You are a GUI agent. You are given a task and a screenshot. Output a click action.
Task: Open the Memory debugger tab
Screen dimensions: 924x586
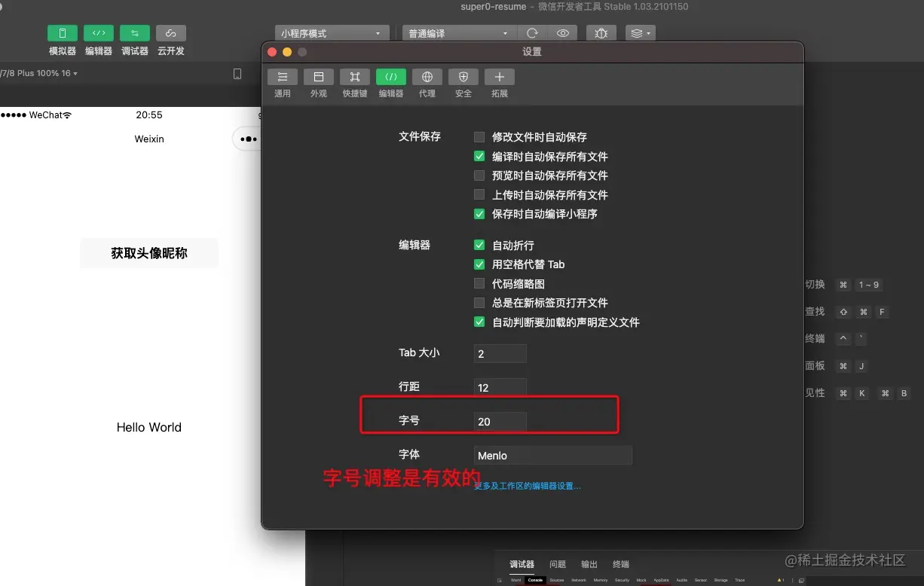(601, 580)
